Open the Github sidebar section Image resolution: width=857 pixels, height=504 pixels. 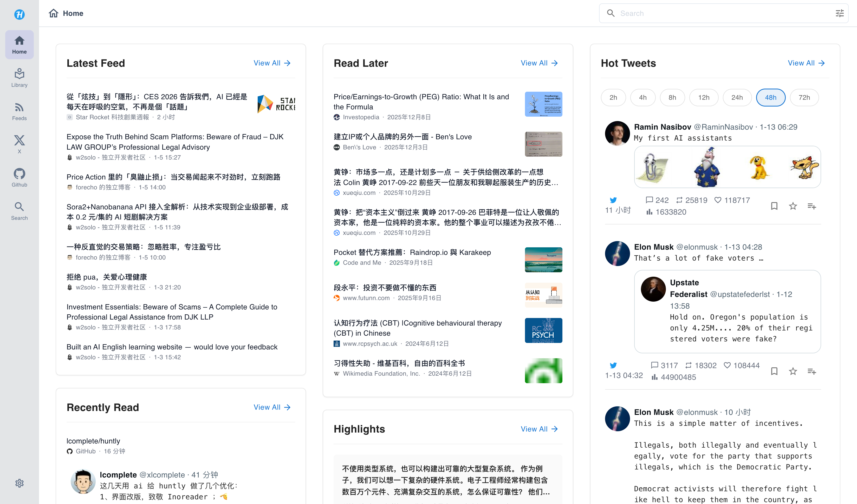tap(20, 177)
